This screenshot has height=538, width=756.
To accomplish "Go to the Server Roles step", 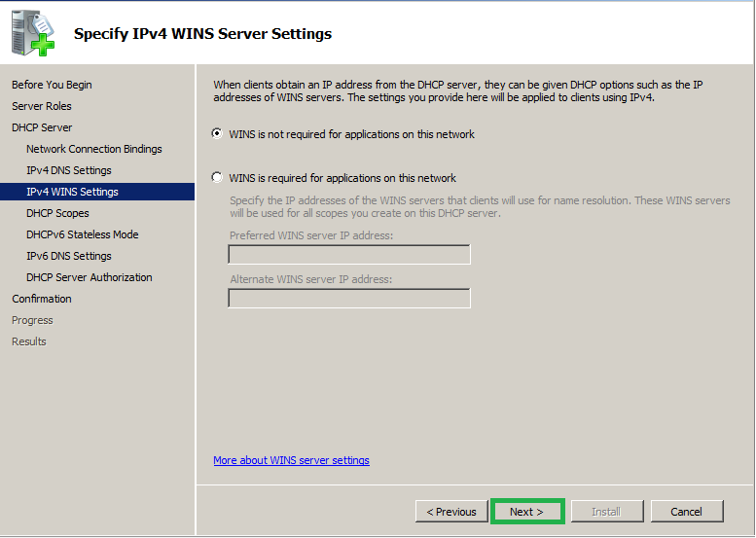I will point(42,106).
